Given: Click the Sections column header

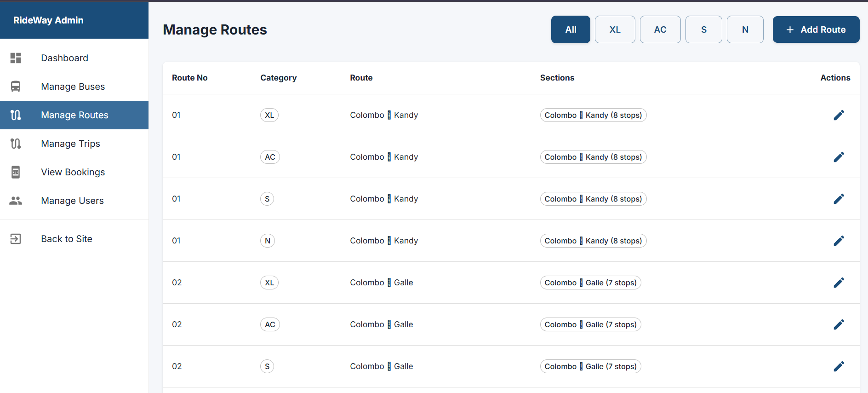Looking at the screenshot, I should (x=557, y=78).
